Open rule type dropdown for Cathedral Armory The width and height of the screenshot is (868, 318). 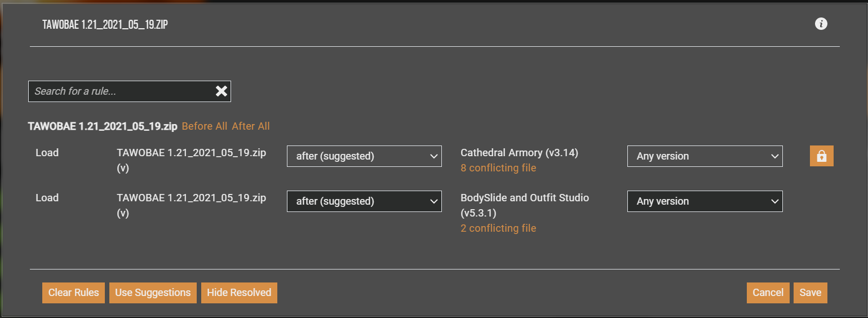(364, 156)
